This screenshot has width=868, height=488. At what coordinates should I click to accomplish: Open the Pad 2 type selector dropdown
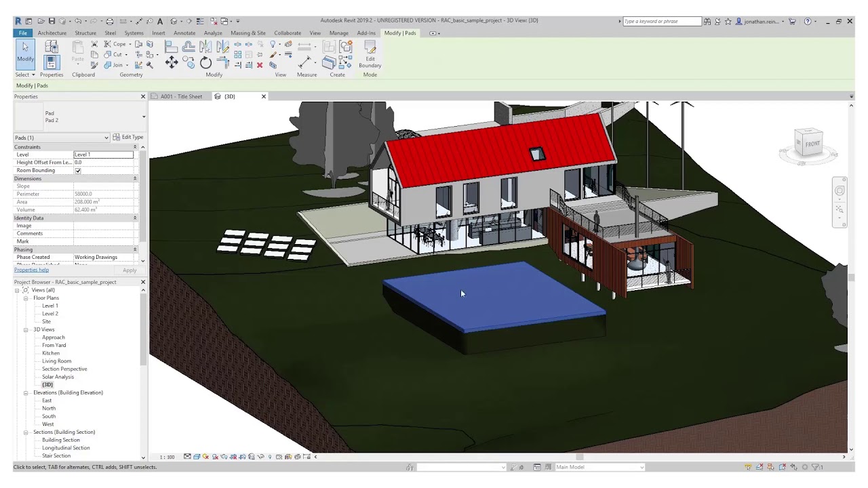click(143, 117)
